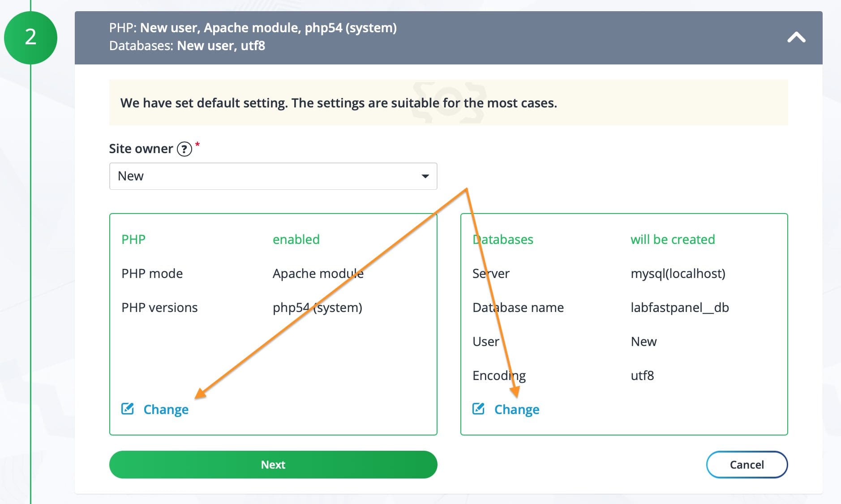Viewport: 841px width, 504px height.
Task: Click the Site owner help question mark
Action: (184, 149)
